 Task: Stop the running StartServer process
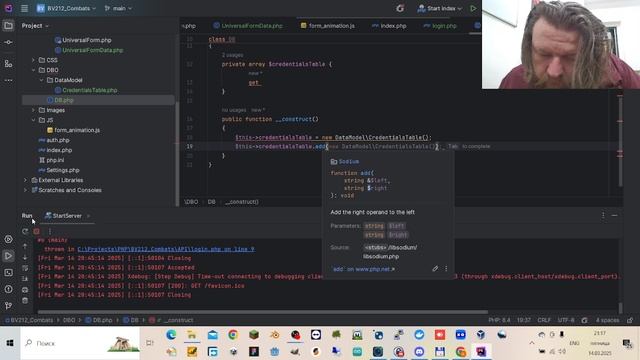[x=37, y=231]
